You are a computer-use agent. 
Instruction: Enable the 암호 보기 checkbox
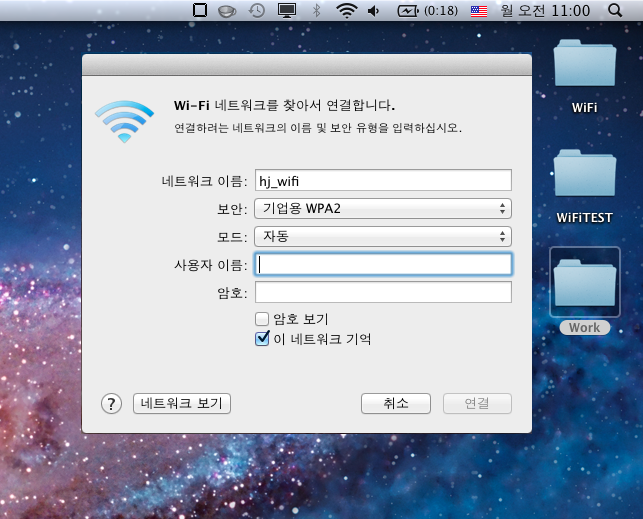262,319
